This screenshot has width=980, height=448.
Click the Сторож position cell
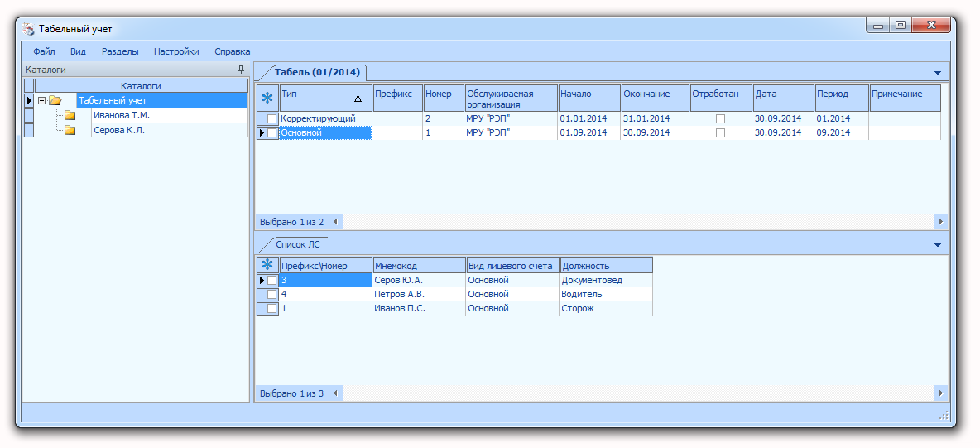click(x=606, y=309)
